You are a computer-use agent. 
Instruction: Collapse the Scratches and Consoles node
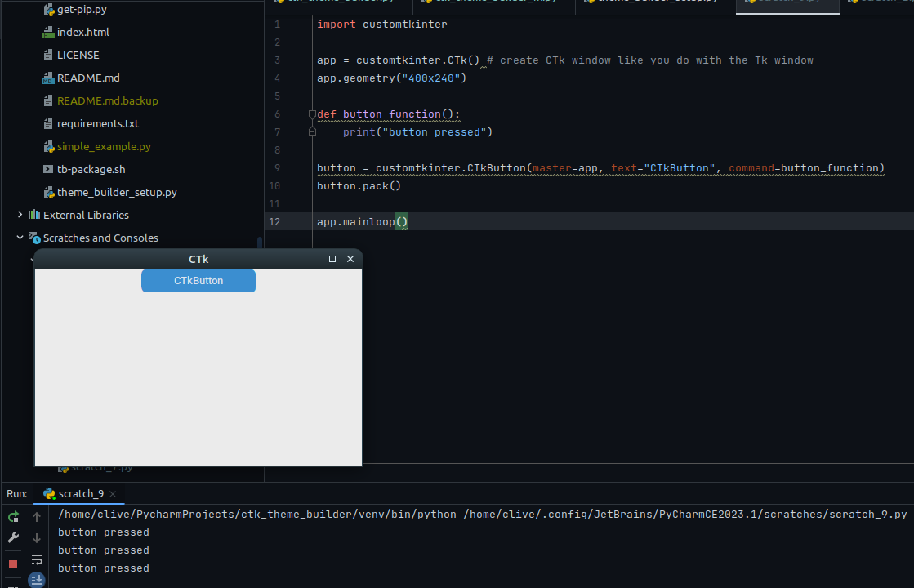(19, 238)
